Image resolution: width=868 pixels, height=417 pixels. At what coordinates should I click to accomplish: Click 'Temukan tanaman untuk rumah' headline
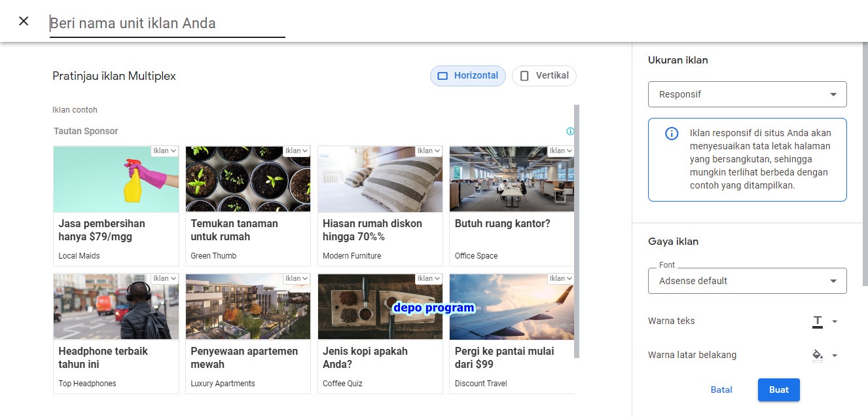click(234, 230)
